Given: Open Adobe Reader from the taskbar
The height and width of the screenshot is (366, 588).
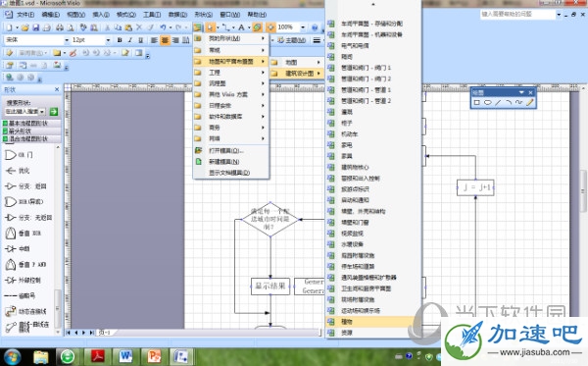Looking at the screenshot, I should point(97,356).
